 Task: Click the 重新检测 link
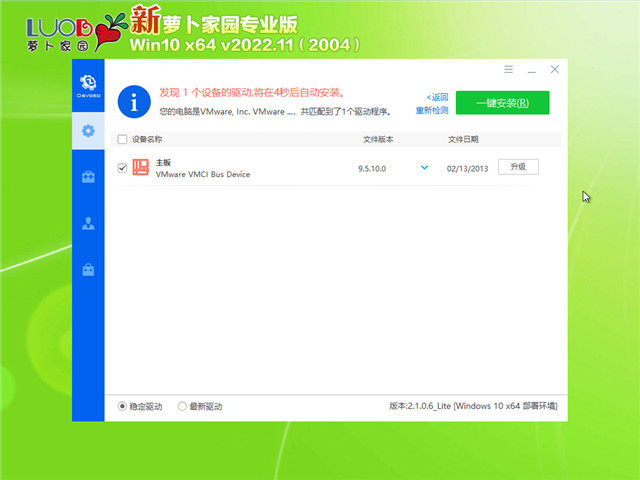[432, 109]
